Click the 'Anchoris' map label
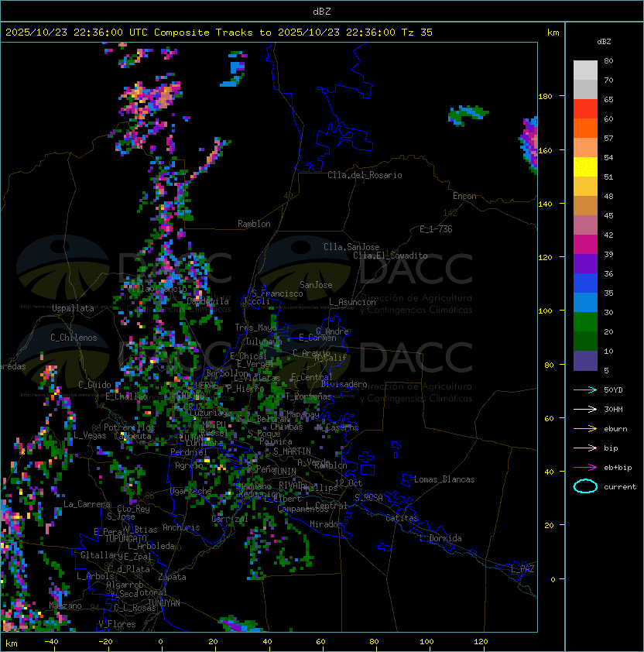The height and width of the screenshot is (652, 644). coord(181,527)
